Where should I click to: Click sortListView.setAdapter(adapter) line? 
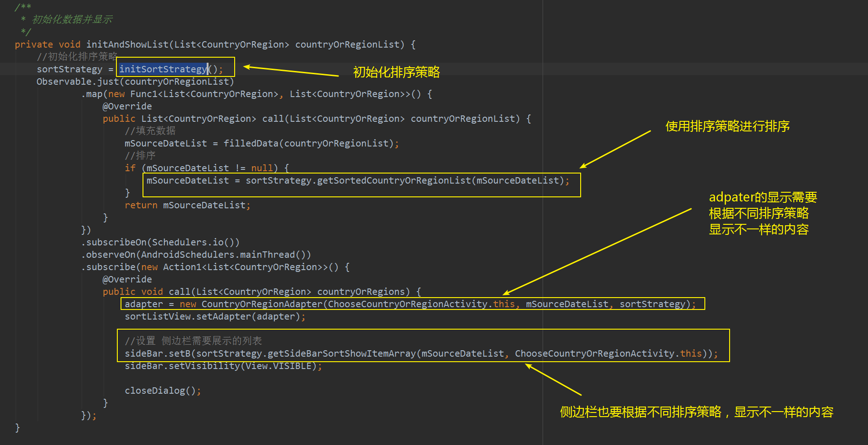[215, 316]
